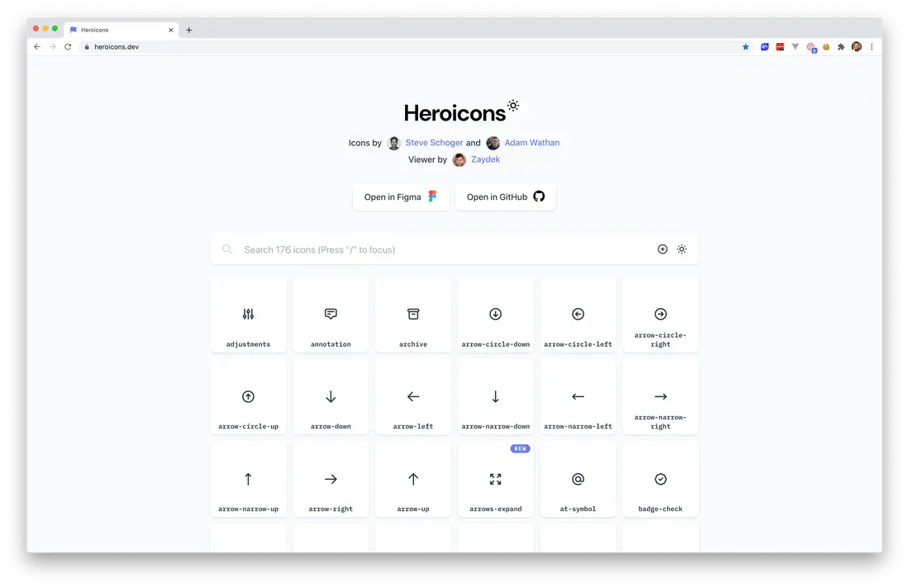Screen dimensions: 909x588
Task: Select the arrows-expand icon marked NEW
Action: 496,479
